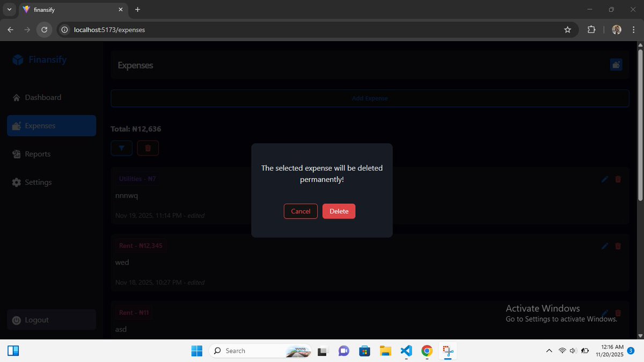This screenshot has width=644, height=362.
Task: Delete the Utilities ₦7 expense trash icon
Action: (618, 179)
